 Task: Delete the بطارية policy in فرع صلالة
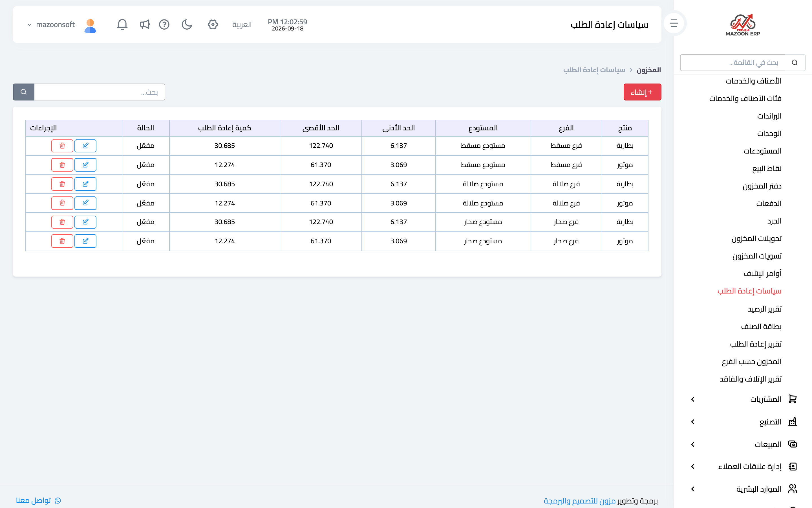tap(62, 184)
